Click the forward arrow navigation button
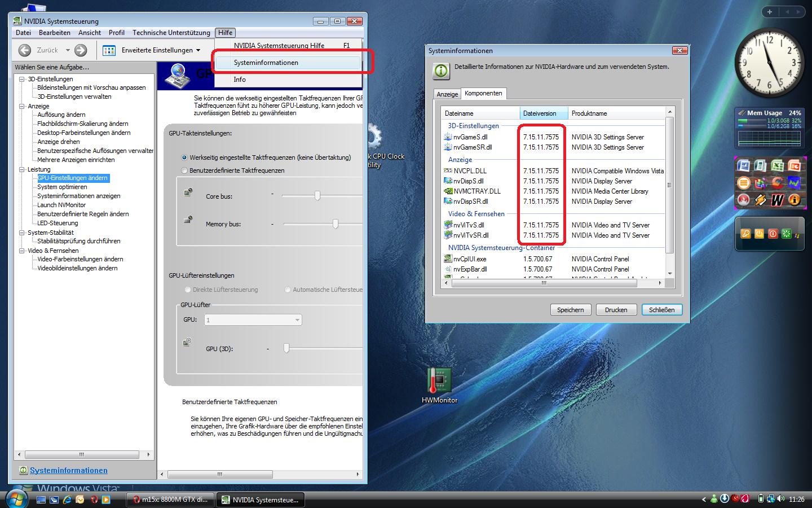This screenshot has width=812, height=508. click(81, 50)
